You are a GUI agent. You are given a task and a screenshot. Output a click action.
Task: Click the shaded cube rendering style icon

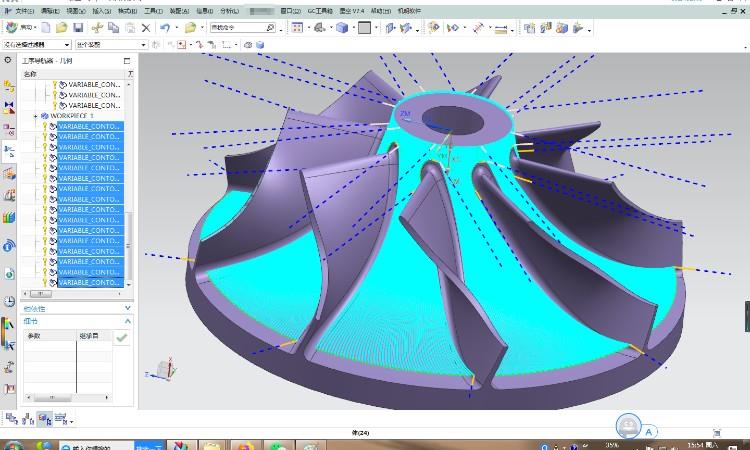(x=342, y=28)
